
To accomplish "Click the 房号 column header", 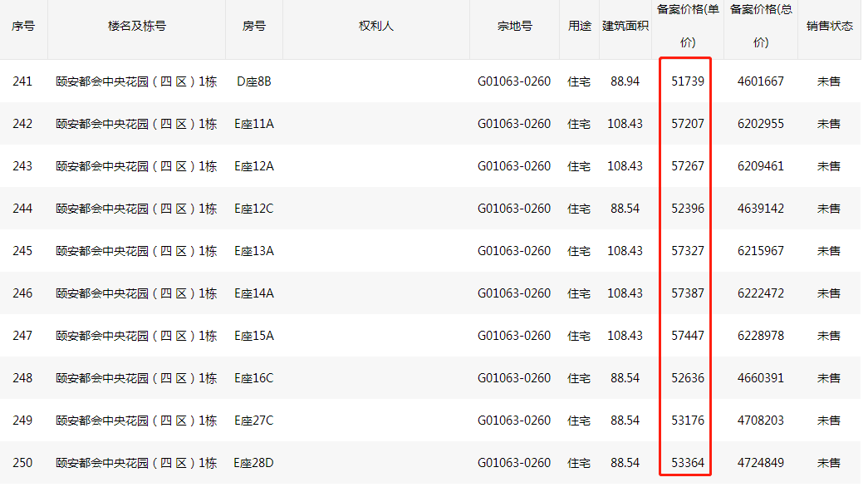I will point(254,26).
